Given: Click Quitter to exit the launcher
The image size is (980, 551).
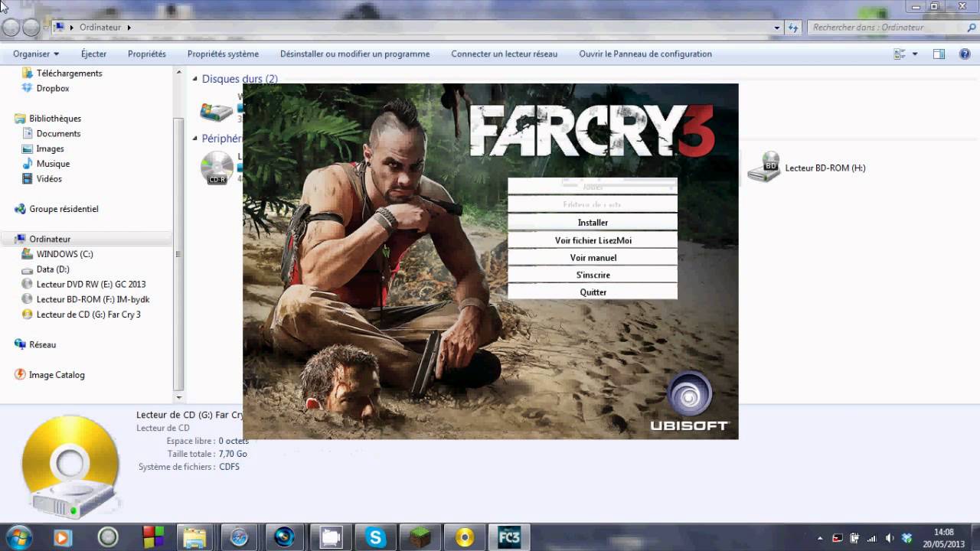Looking at the screenshot, I should coord(593,292).
